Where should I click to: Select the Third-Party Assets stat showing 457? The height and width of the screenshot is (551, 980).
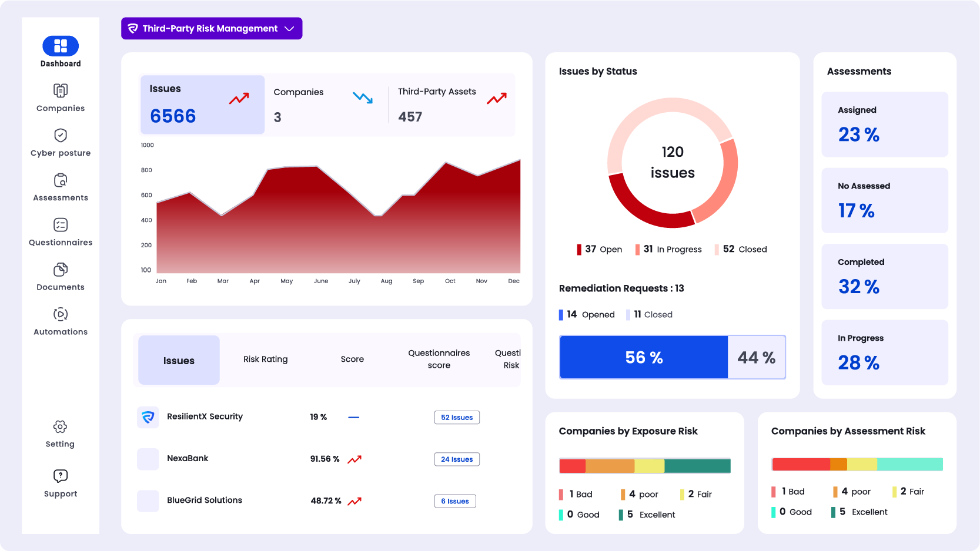click(x=453, y=105)
